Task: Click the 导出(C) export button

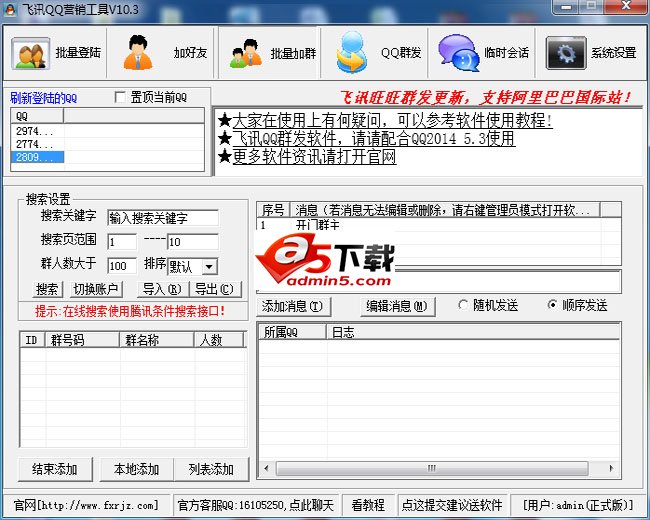Action: (215, 289)
